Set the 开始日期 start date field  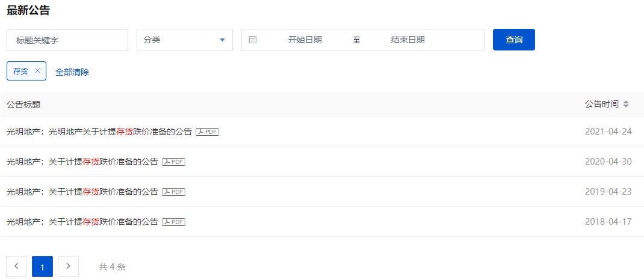click(305, 40)
